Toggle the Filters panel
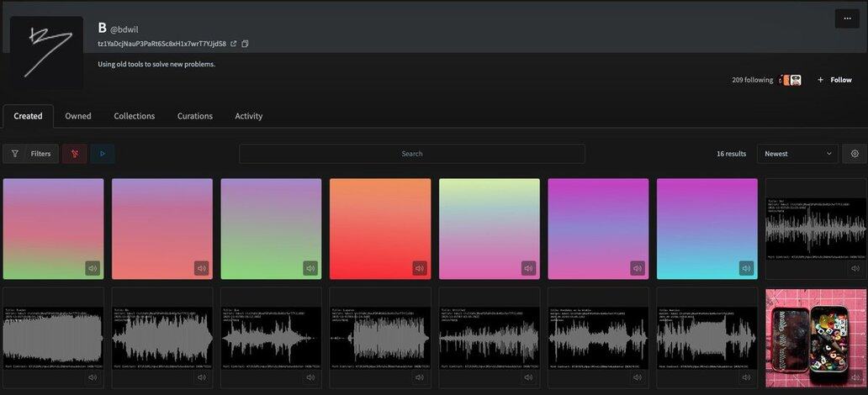 [32, 154]
